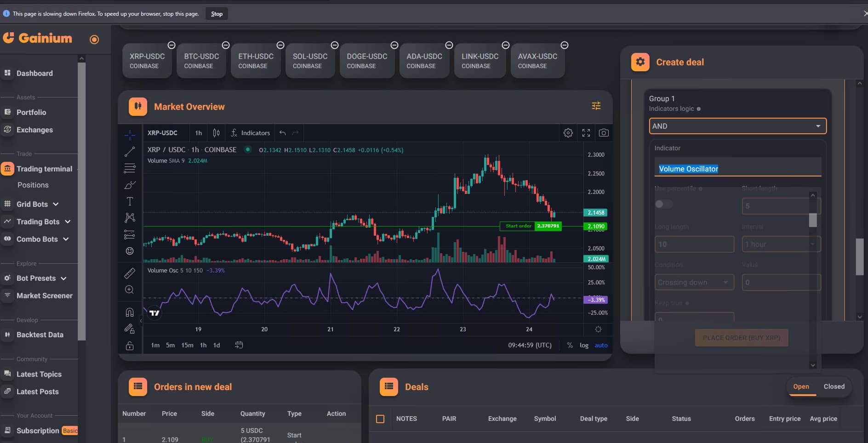
Task: Open the Indicators logic AND dropdown
Action: [x=738, y=126]
